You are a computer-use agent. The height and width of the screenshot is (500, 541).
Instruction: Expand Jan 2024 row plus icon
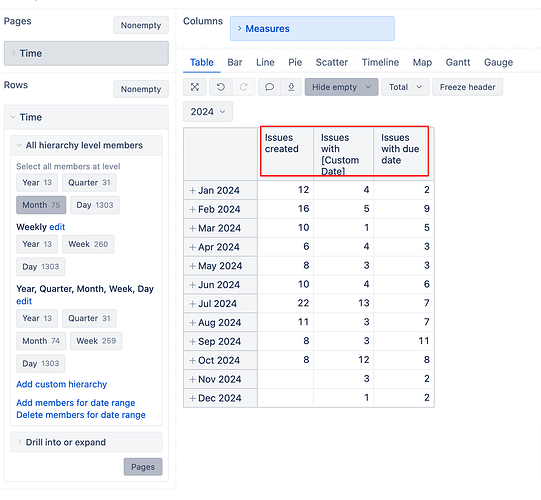(x=193, y=190)
